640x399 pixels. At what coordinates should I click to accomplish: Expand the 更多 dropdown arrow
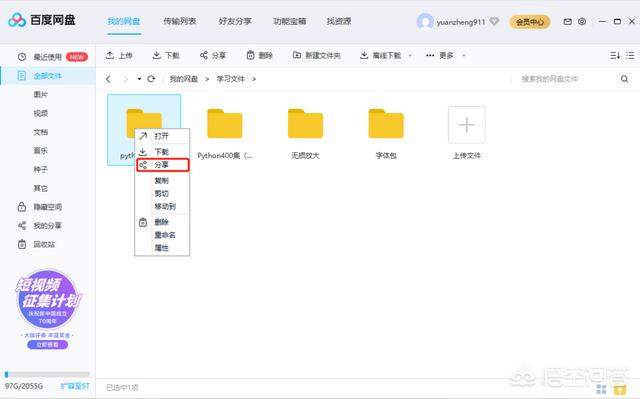[463, 55]
